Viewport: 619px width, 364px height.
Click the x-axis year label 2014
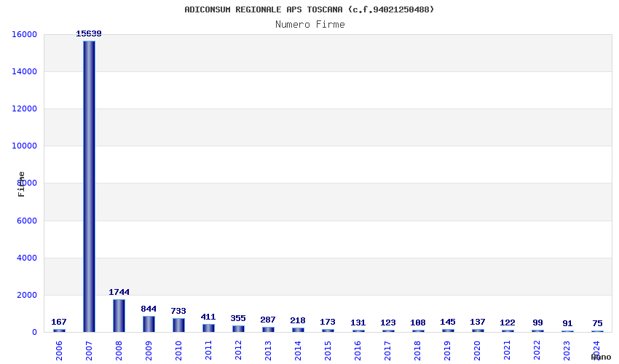tap(298, 351)
